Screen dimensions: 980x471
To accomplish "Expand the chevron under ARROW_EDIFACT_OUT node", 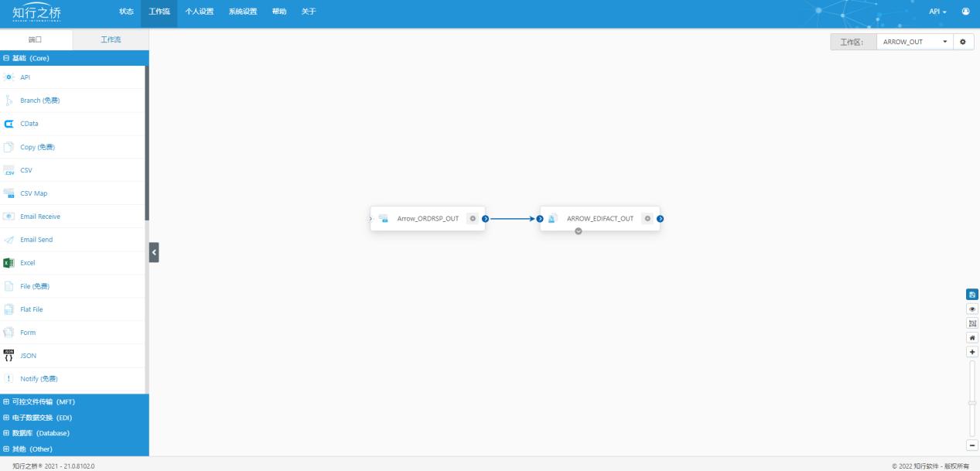I will (576, 231).
